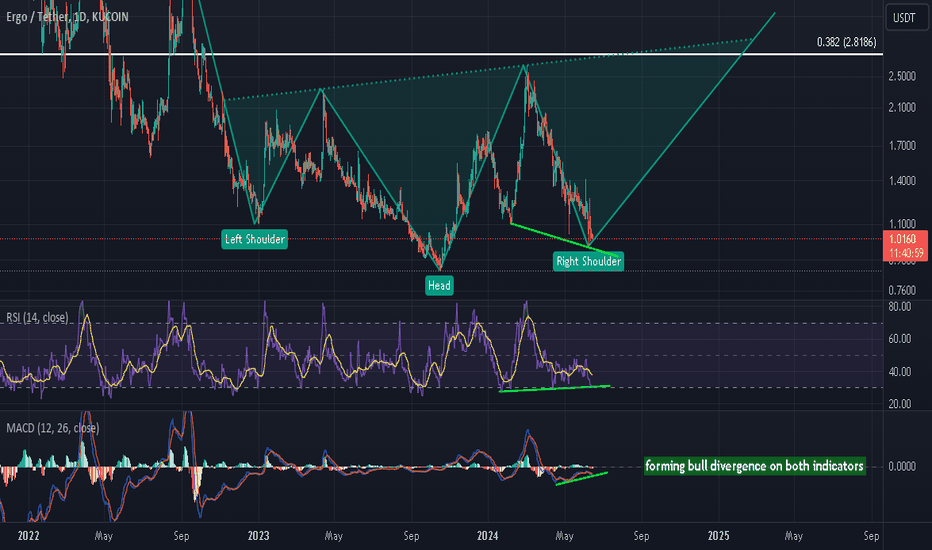
Task: Click the 2023 label on time axis
Action: click(259, 536)
